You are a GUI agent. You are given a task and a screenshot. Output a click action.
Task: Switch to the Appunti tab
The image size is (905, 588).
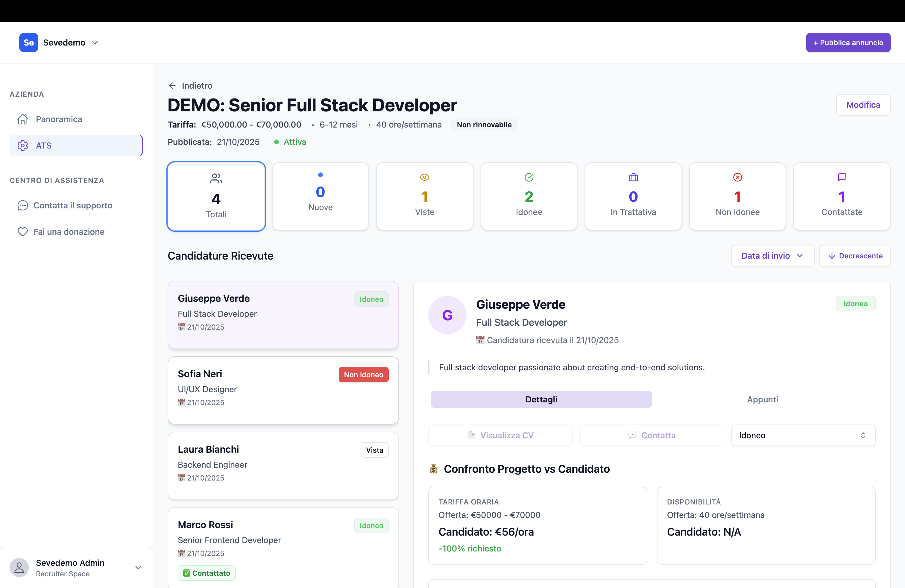[x=762, y=399]
